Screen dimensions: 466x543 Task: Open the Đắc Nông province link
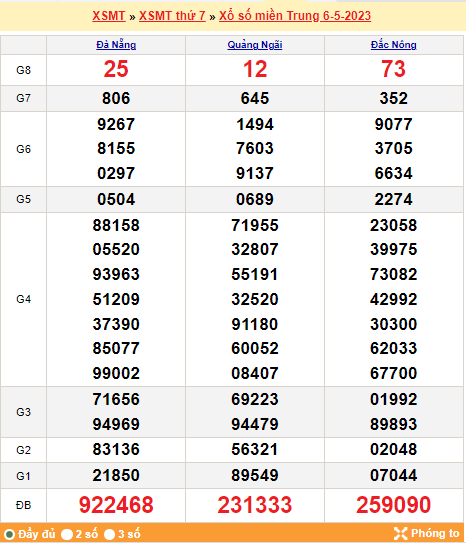(394, 45)
